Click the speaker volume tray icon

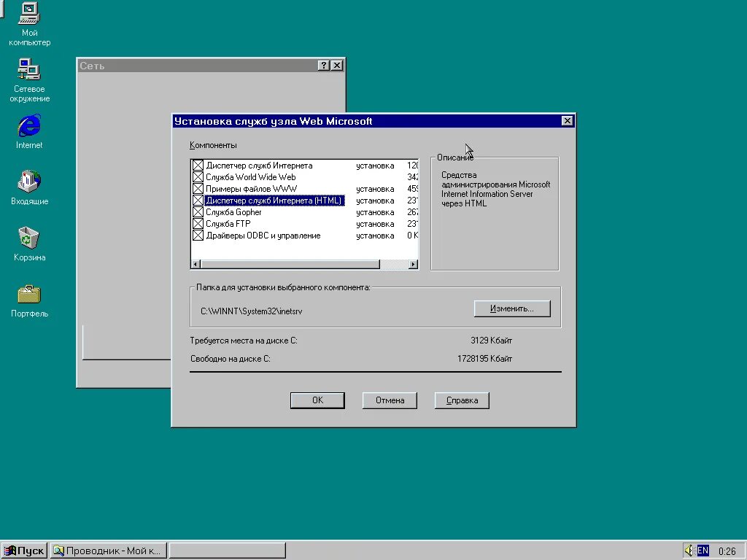[x=689, y=551]
